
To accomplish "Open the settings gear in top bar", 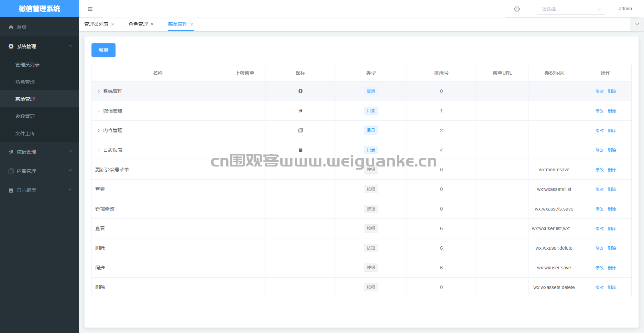I will click(x=517, y=9).
